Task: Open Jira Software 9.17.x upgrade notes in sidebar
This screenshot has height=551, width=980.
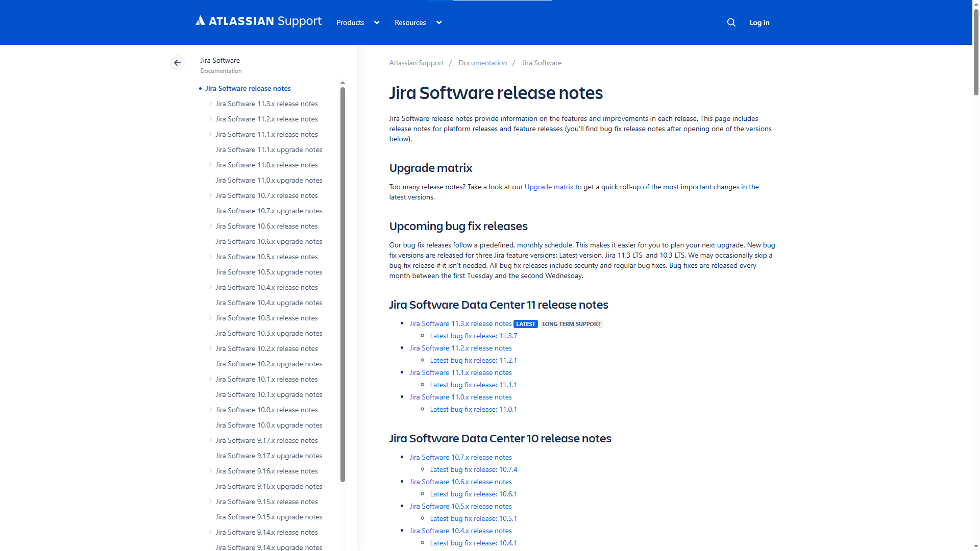Action: click(x=268, y=456)
